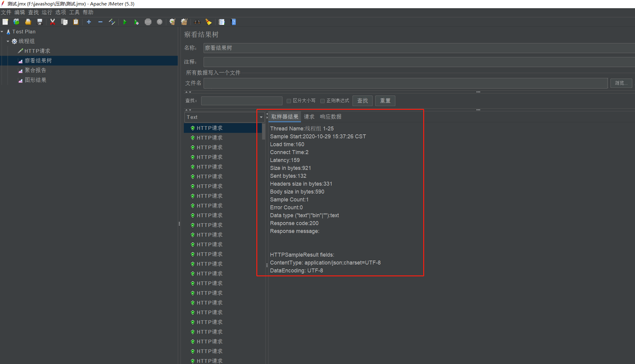Click the 'DataEncoding: UTF-8' line
The image size is (635, 364).
point(296,271)
